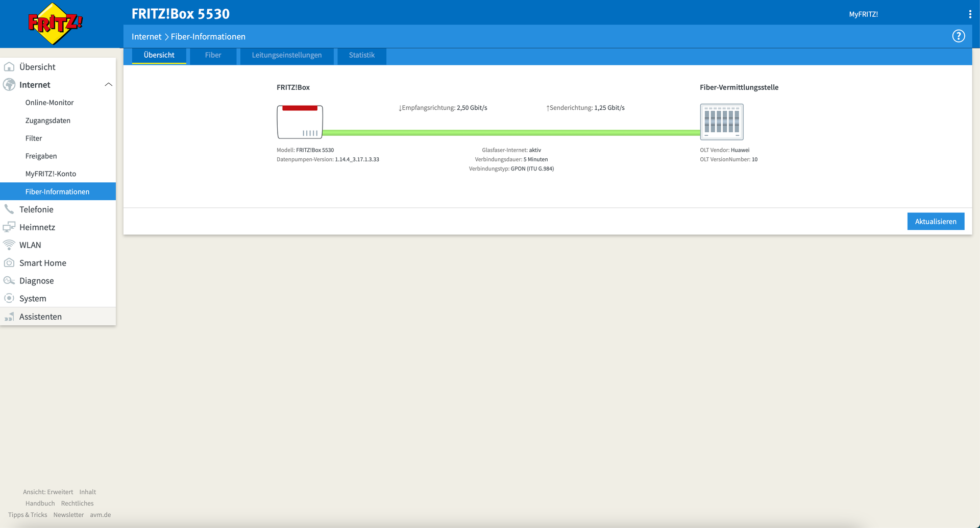Open the Tipps & Tricks link
This screenshot has width=980, height=528.
(x=28, y=515)
